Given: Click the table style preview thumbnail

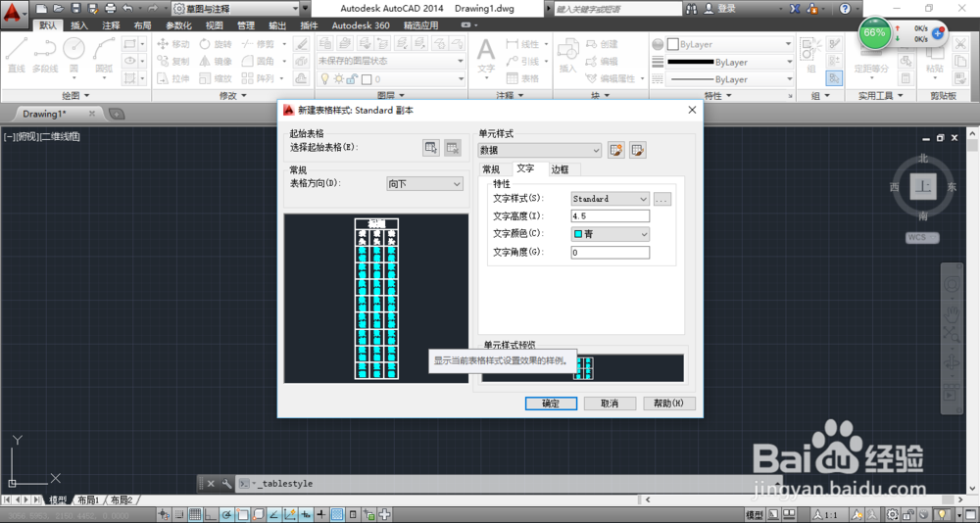Looking at the screenshot, I should (x=376, y=298).
